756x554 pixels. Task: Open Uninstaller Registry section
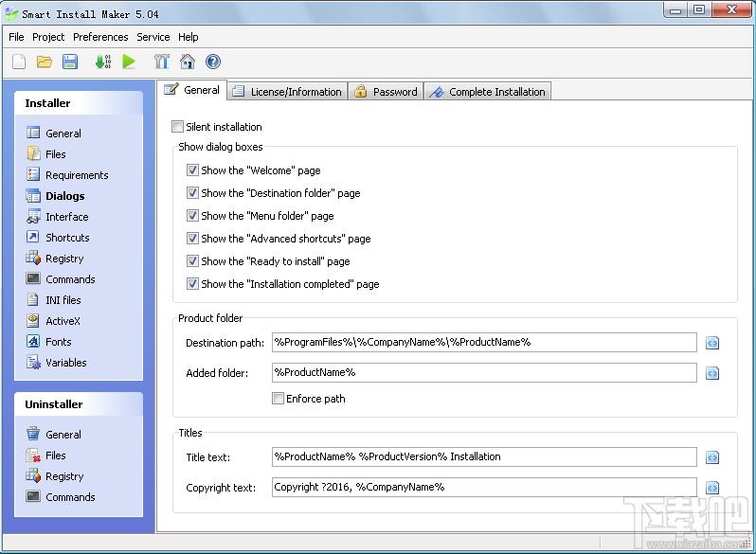[x=55, y=476]
